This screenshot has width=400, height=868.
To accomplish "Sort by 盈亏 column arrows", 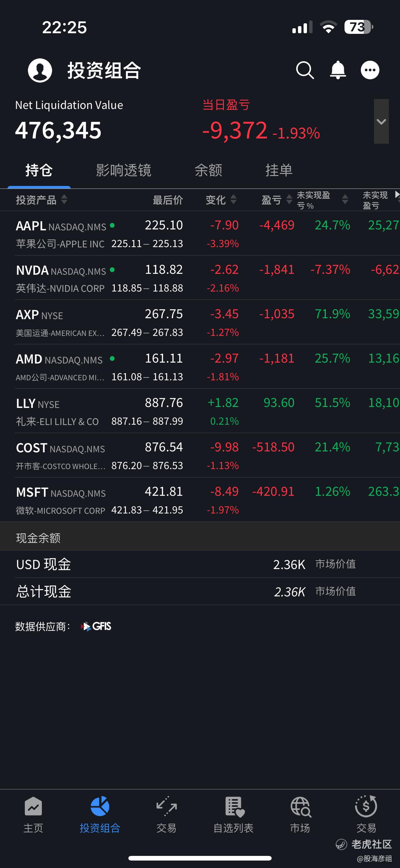I will click(x=289, y=200).
